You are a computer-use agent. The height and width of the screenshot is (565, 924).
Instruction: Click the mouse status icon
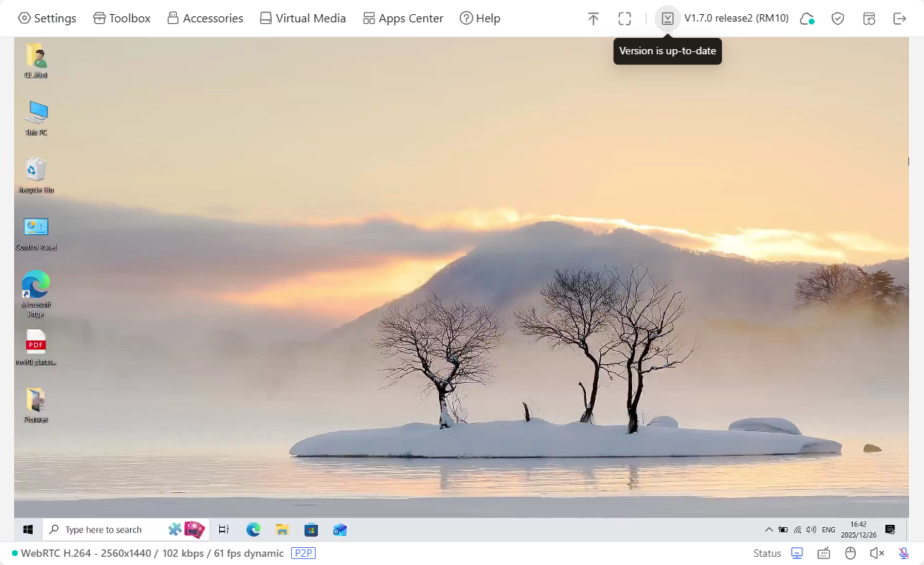(850, 553)
